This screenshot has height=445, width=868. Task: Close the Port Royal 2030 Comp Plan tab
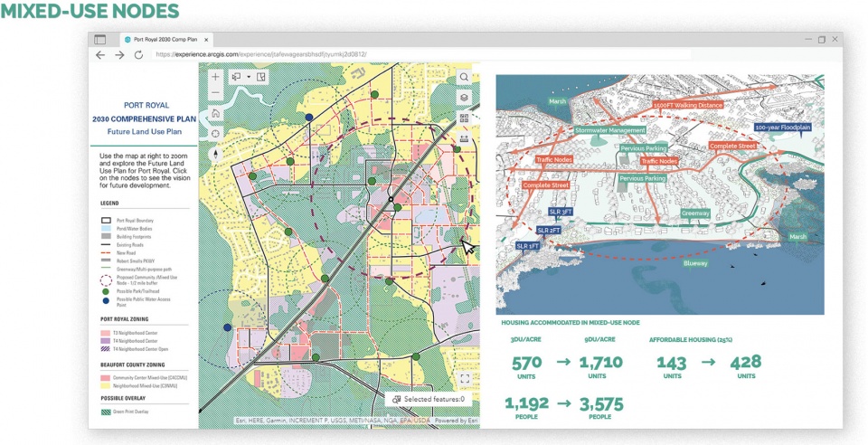pos(206,40)
